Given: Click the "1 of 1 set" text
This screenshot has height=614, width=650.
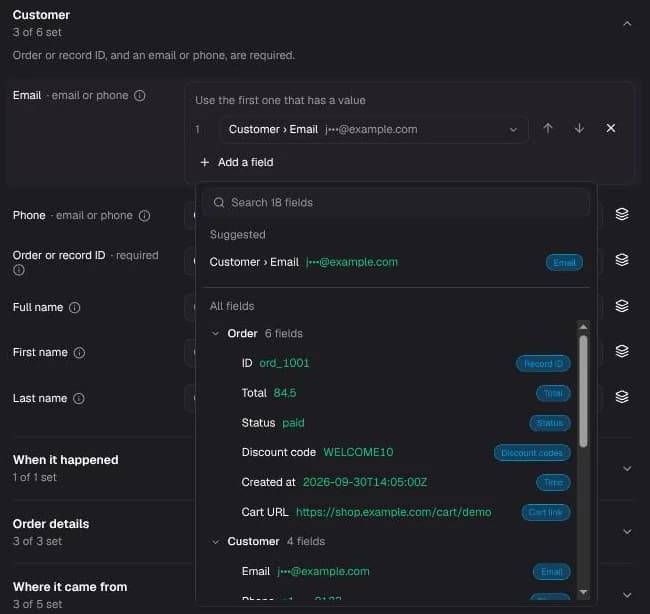Looking at the screenshot, I should tap(35, 477).
